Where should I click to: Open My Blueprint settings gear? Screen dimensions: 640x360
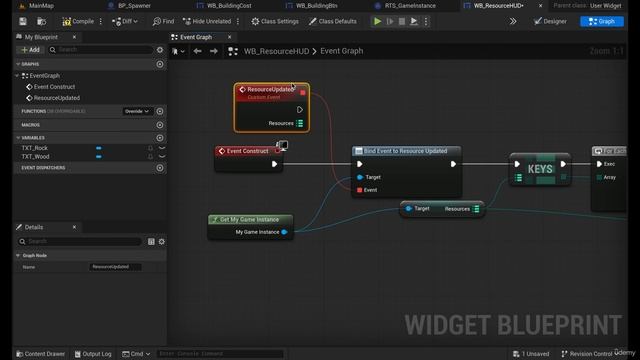point(160,50)
